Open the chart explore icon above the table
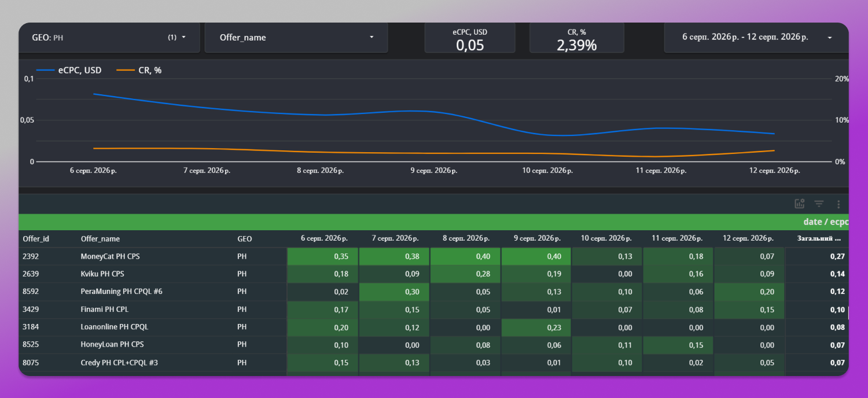 [x=800, y=204]
